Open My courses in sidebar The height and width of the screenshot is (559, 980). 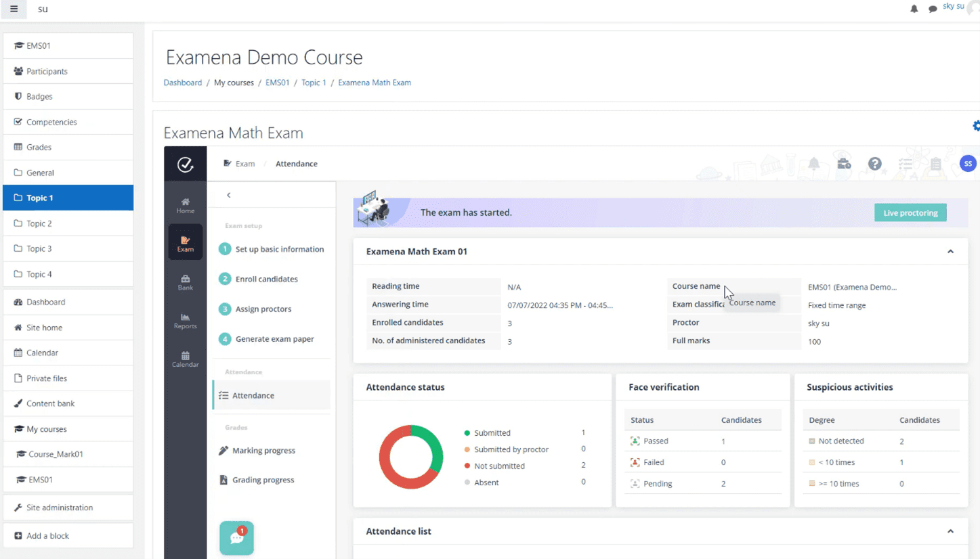pyautogui.click(x=68, y=429)
